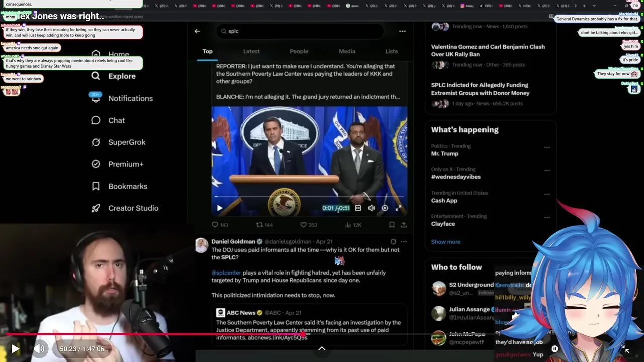Open the more options dots beside search bar
This screenshot has height=362, width=644.
(x=402, y=31)
